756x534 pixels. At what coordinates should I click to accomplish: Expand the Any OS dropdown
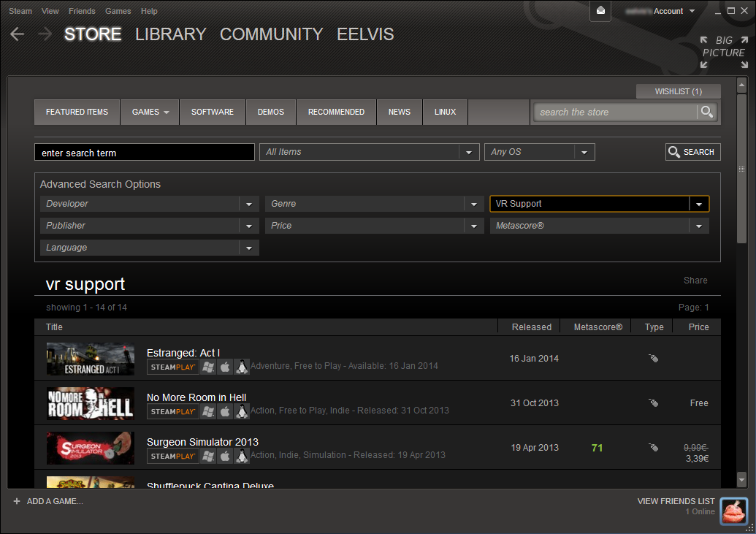[540, 152]
